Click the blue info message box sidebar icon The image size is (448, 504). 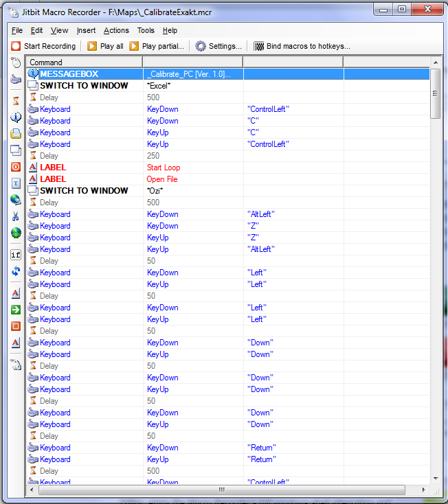coord(15,117)
